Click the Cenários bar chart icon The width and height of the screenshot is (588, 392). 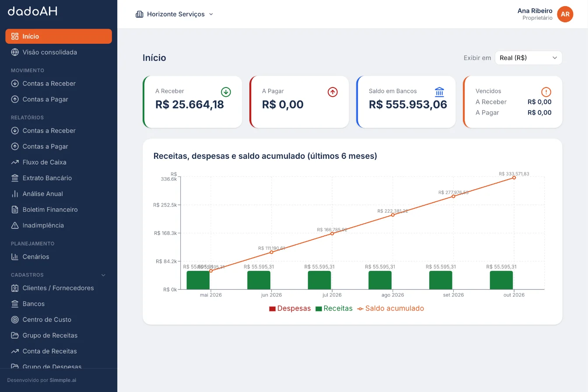click(15, 257)
